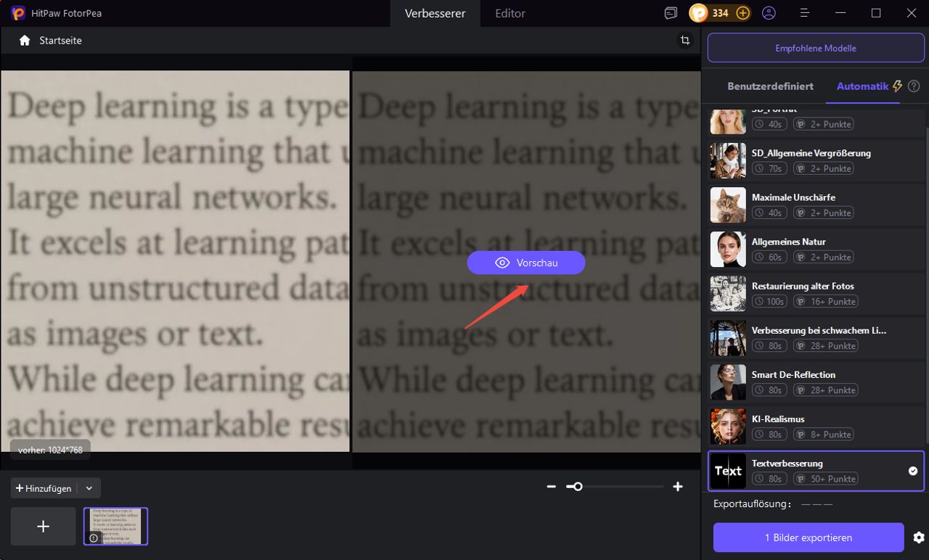929x560 pixels.
Task: Click the Textverbesserung 'Text' thumbnail
Action: coord(728,471)
